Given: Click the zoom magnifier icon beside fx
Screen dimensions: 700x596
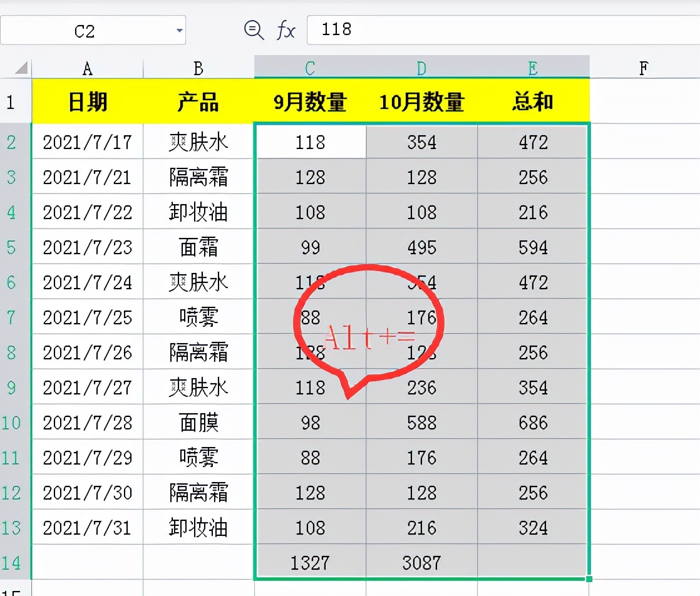Looking at the screenshot, I should pos(254,30).
